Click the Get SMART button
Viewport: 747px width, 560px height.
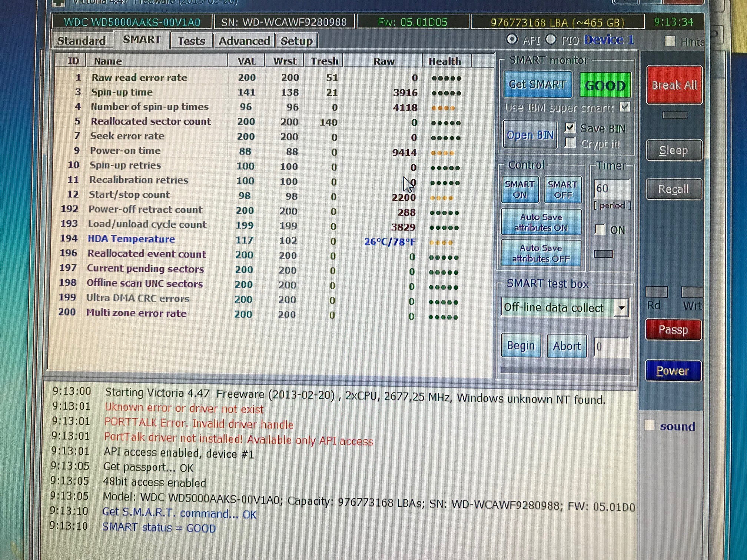[x=537, y=84]
